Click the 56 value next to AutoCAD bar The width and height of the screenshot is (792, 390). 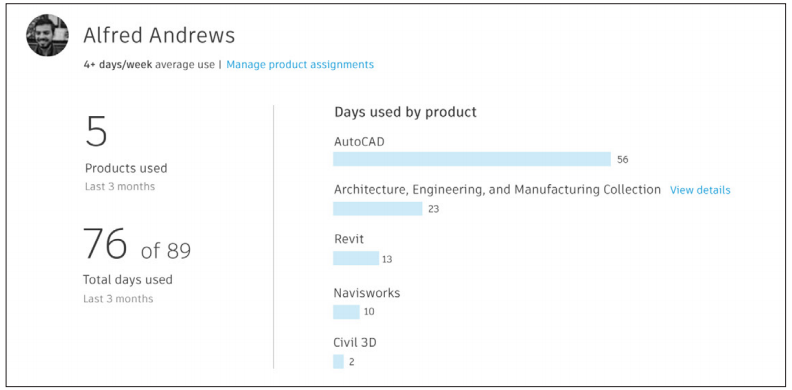coord(622,160)
